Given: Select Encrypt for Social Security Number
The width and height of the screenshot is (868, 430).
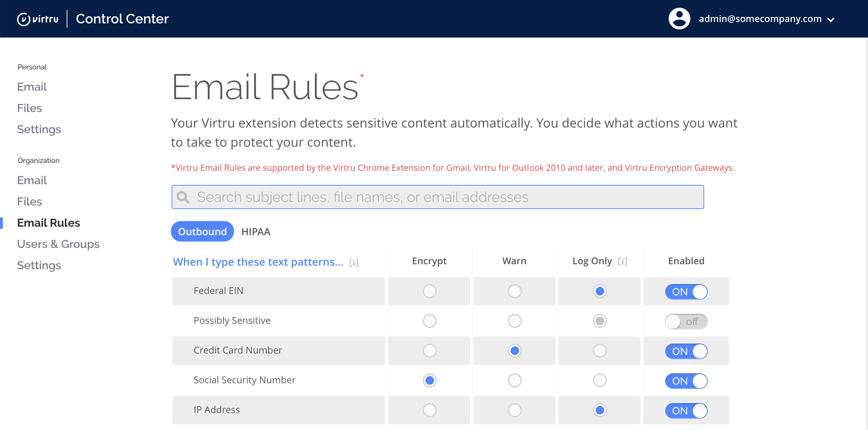Looking at the screenshot, I should click(x=429, y=380).
